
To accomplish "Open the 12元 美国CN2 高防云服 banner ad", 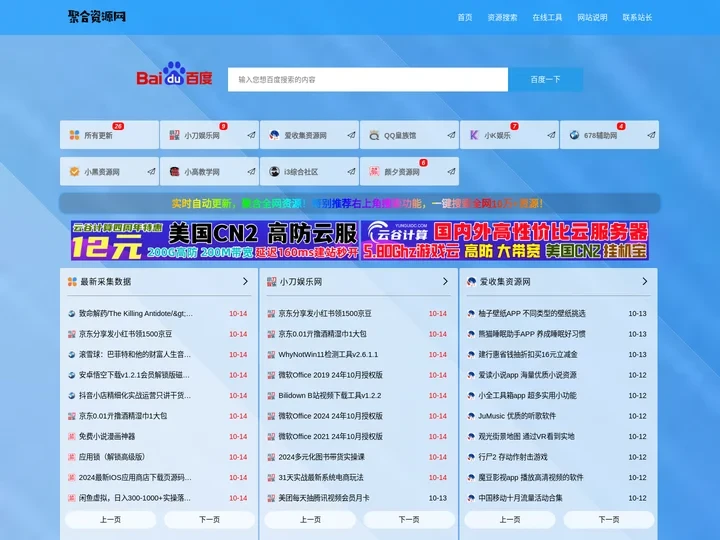I will click(215, 241).
